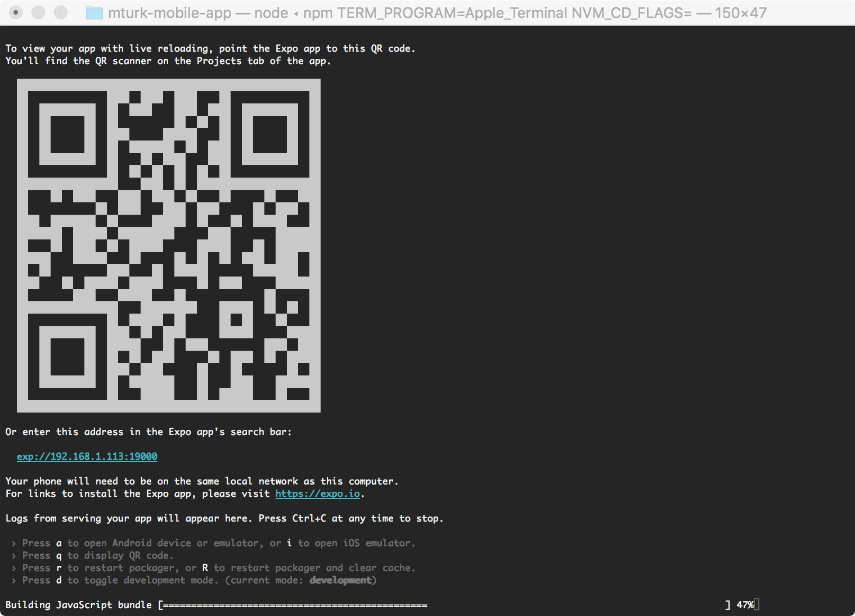Click 'Press a to open Android device' line
The height and width of the screenshot is (616, 855).
click(x=213, y=543)
